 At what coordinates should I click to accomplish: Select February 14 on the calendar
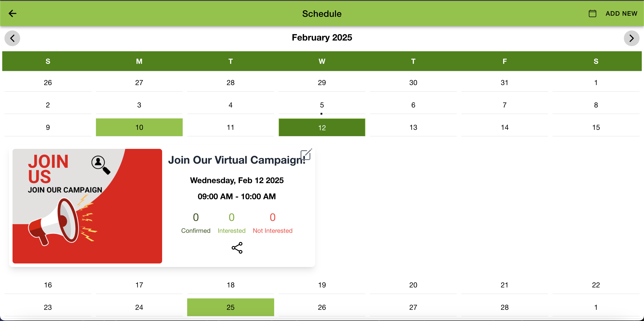504,127
